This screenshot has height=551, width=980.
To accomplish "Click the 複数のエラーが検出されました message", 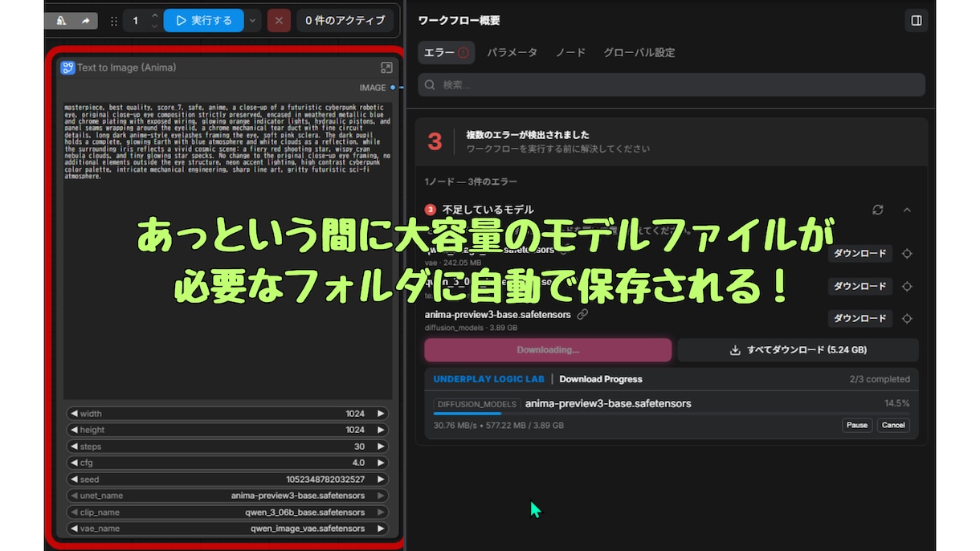I will click(x=528, y=135).
